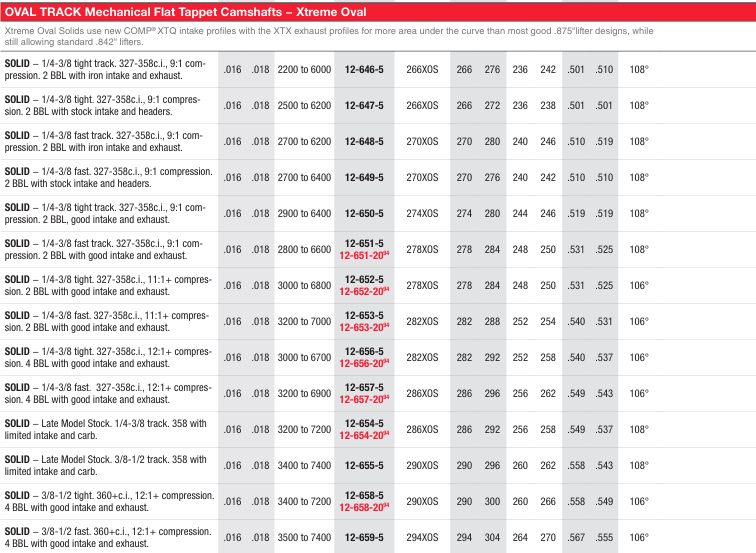Select part number 12-648-5

364,141
